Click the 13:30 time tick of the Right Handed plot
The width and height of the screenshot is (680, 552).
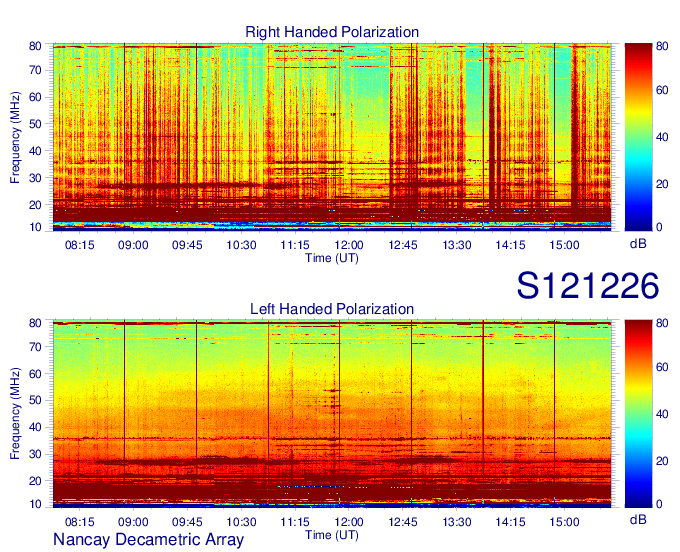(x=457, y=245)
